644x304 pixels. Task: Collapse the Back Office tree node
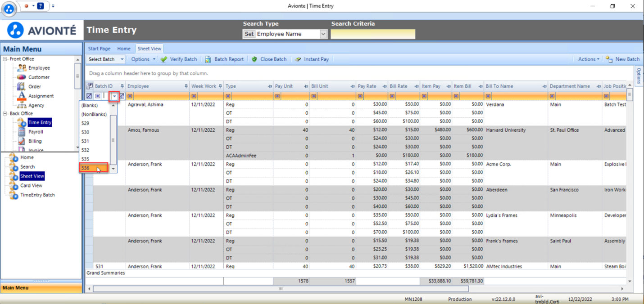pos(5,114)
